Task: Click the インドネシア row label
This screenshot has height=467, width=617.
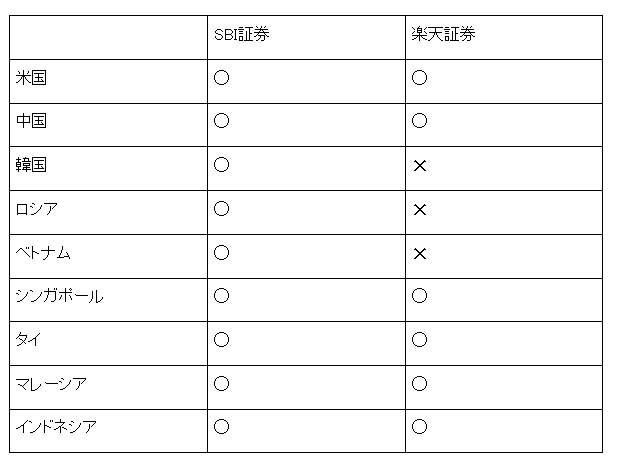Action: [56, 427]
